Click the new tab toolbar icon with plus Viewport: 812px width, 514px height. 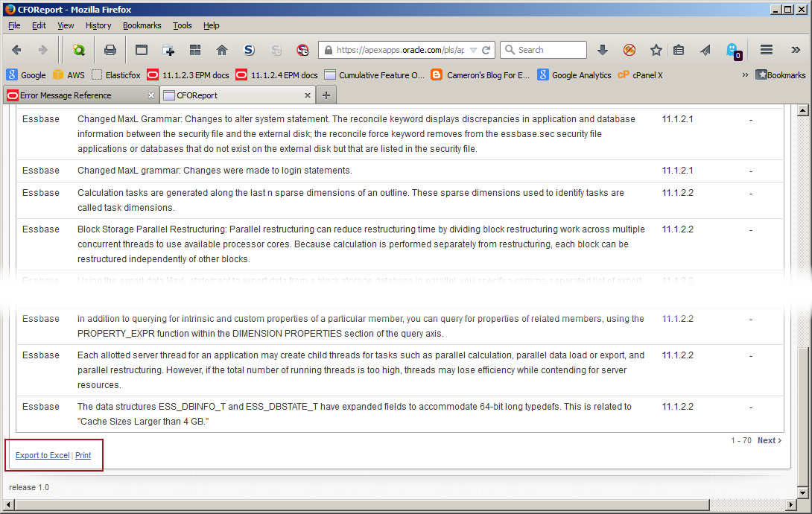168,50
